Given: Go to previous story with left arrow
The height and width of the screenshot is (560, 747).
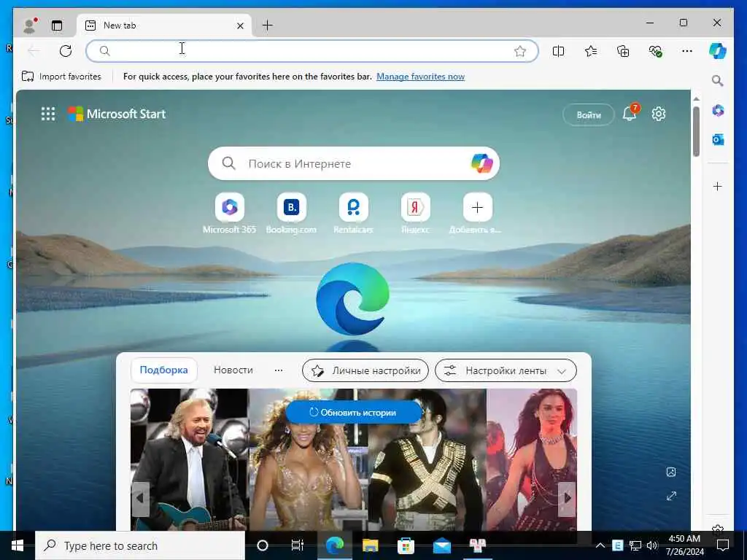Looking at the screenshot, I should coord(140,498).
